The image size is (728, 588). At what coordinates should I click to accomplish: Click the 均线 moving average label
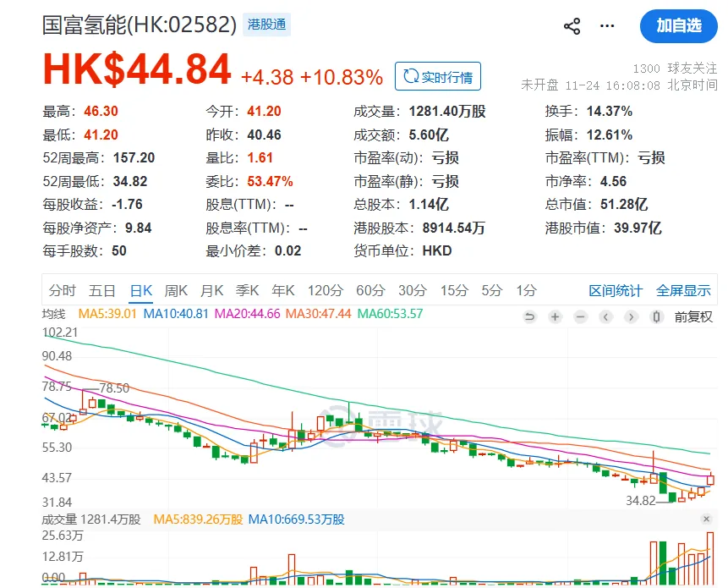click(54, 315)
